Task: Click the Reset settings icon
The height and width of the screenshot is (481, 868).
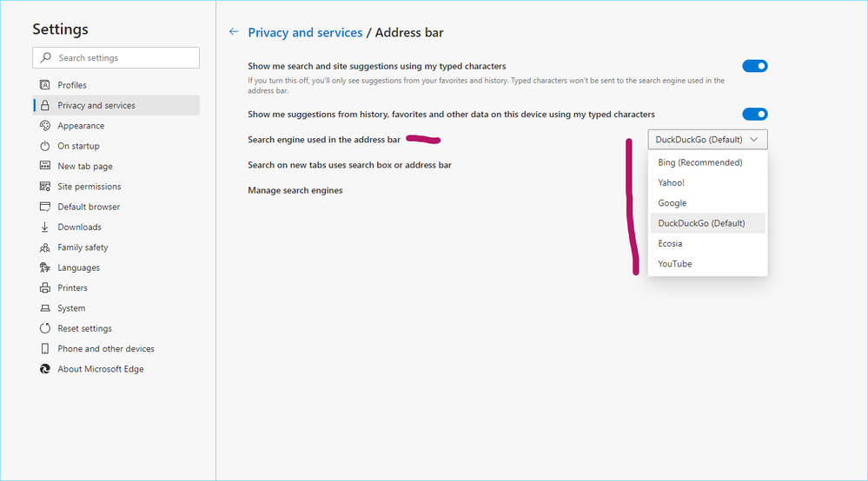Action: (x=45, y=328)
